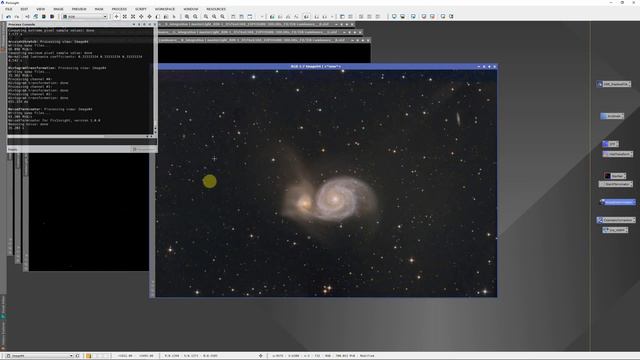Select the STF process icon on workspace
Screen dimensions: 640x360
(x=610, y=144)
